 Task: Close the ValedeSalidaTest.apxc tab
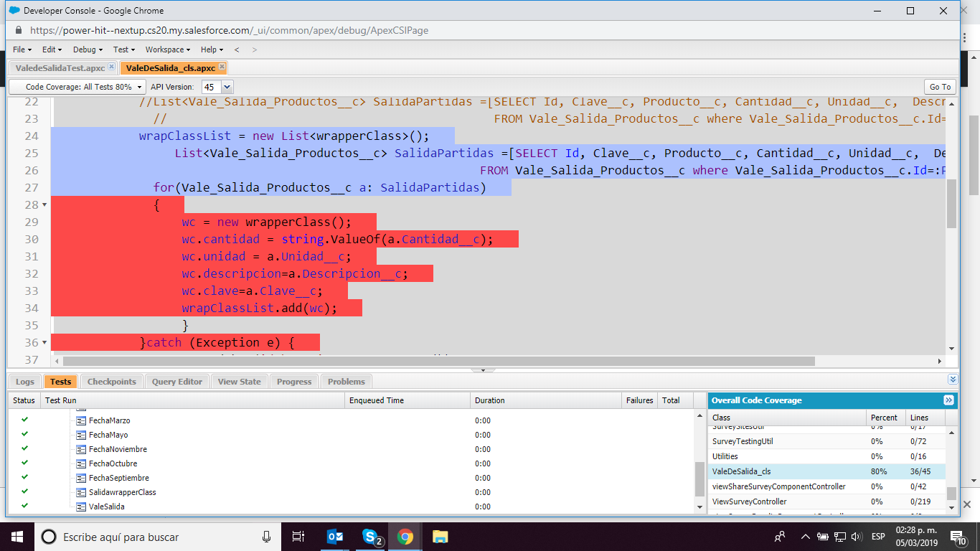pos(111,67)
